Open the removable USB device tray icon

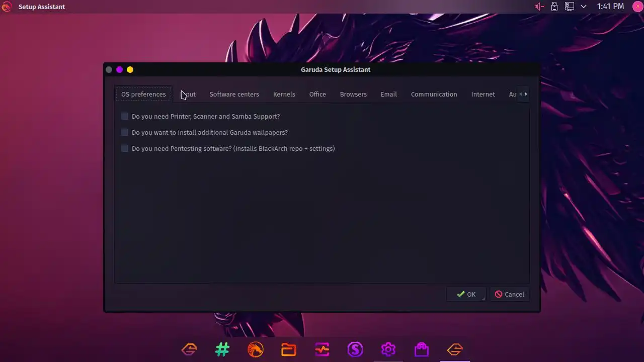[x=554, y=7]
